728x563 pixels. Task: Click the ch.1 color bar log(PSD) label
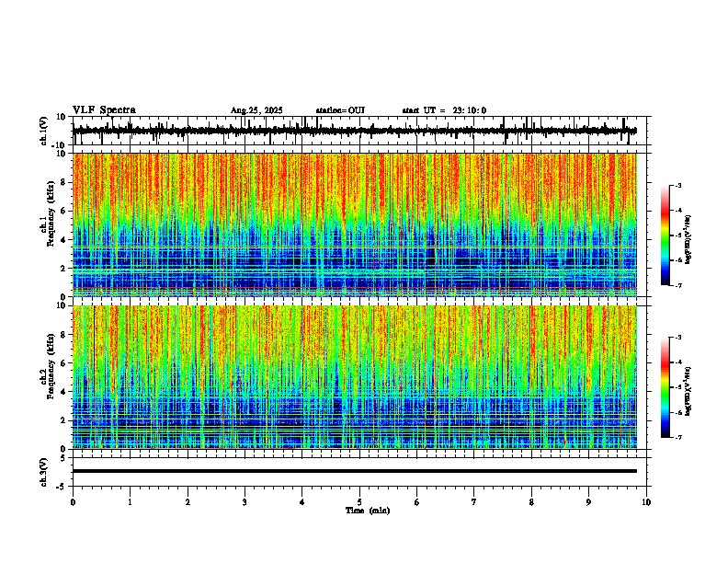688,239
